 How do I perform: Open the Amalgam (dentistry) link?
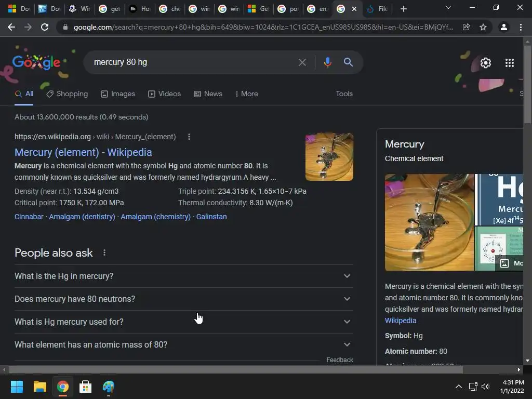coord(82,217)
